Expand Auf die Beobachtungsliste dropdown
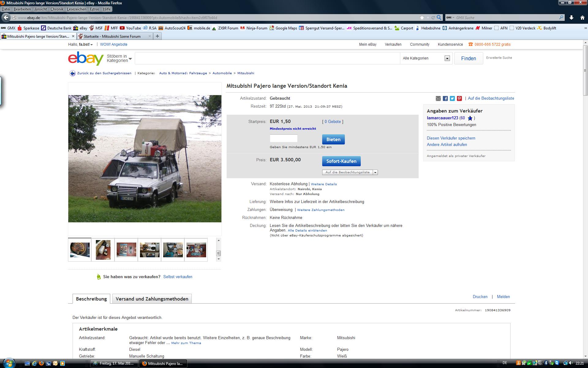Image resolution: width=588 pixels, height=368 pixels. pos(375,172)
